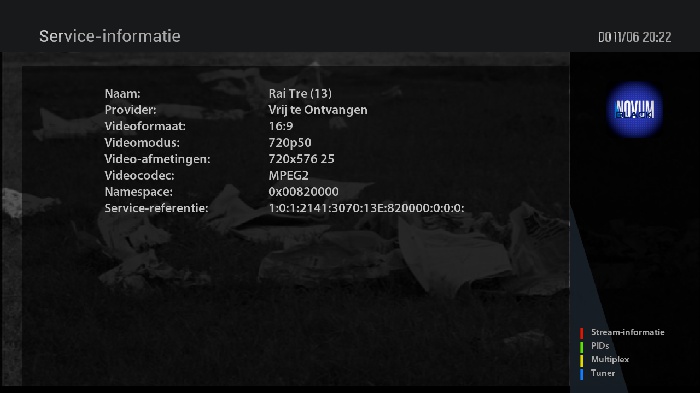The width and height of the screenshot is (700, 393).
Task: Click the 16:9 Videoformaat value
Action: click(x=281, y=126)
